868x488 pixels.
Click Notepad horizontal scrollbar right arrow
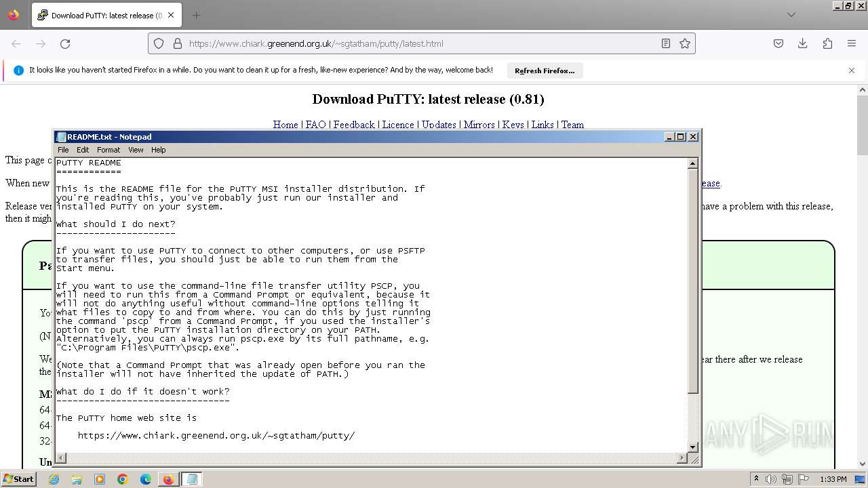(682, 458)
